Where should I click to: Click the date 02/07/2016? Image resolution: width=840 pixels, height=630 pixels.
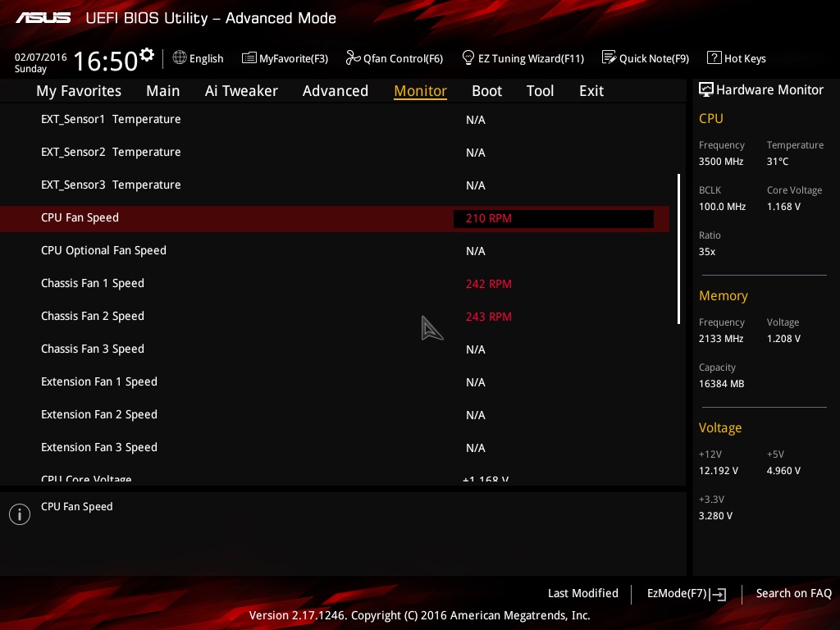click(41, 57)
